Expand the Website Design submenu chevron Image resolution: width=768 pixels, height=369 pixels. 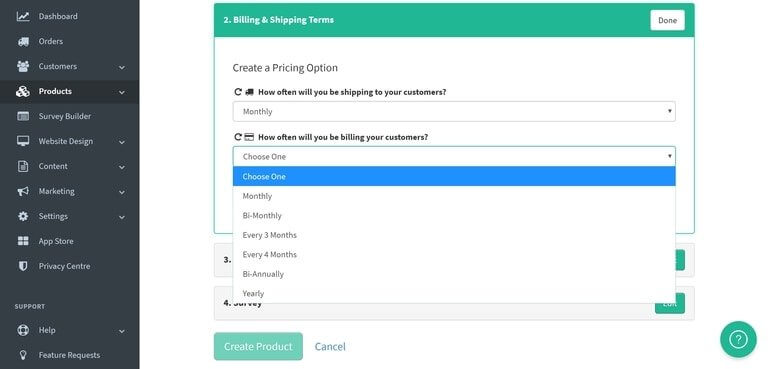pyautogui.click(x=121, y=142)
